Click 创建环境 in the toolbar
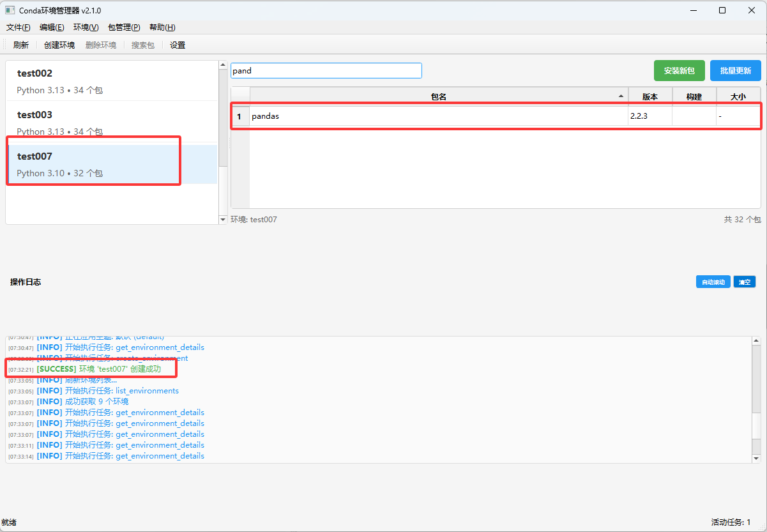Image resolution: width=767 pixels, height=532 pixels. tap(59, 45)
